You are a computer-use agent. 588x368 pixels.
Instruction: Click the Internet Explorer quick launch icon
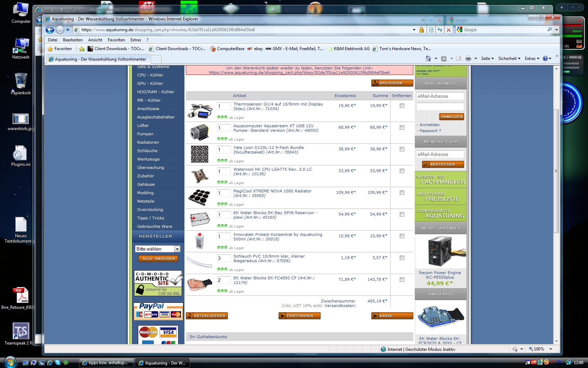pos(50,363)
